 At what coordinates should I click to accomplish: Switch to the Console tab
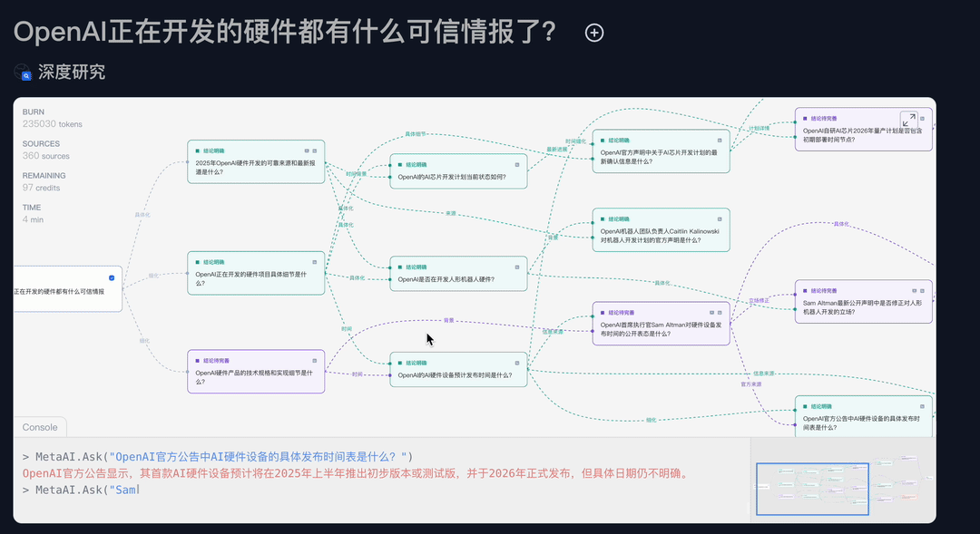click(x=40, y=427)
